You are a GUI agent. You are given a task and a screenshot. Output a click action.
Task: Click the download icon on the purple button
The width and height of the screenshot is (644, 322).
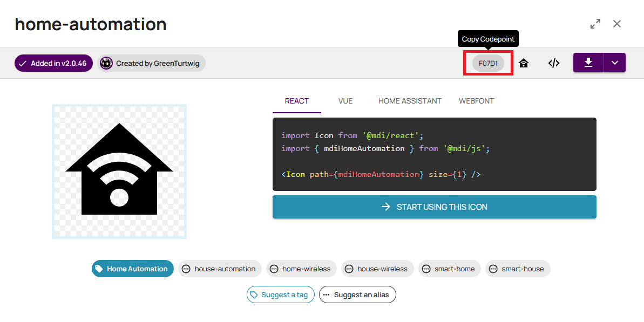(x=588, y=63)
